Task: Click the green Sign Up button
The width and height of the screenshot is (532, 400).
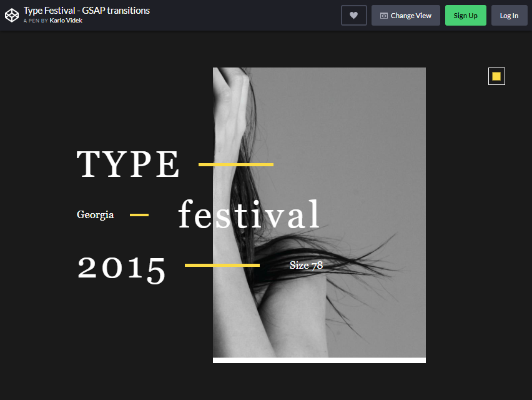Action: (466, 15)
